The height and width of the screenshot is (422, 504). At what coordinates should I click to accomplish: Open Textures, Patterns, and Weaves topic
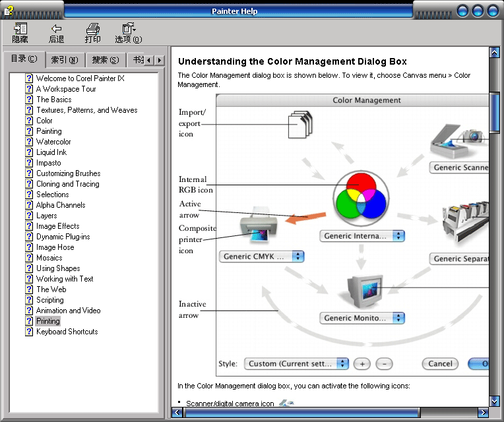(87, 110)
